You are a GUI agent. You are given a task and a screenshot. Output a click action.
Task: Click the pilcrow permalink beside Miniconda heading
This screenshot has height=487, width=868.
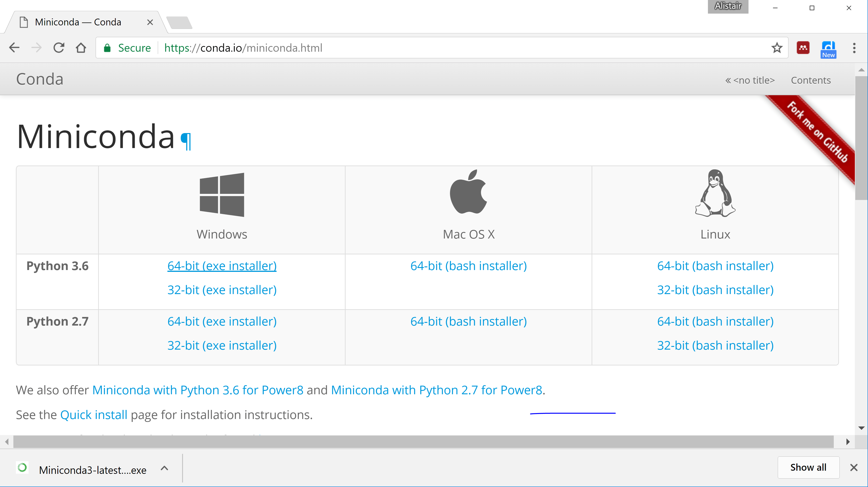(x=186, y=141)
